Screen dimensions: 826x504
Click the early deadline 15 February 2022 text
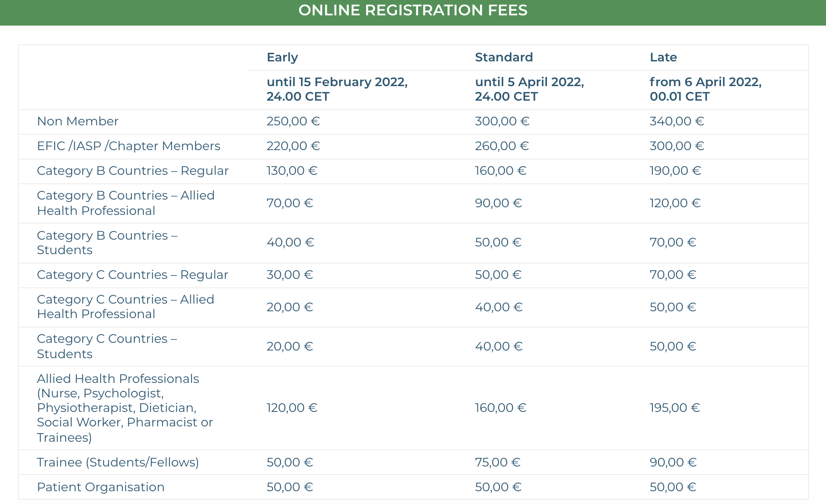(337, 89)
